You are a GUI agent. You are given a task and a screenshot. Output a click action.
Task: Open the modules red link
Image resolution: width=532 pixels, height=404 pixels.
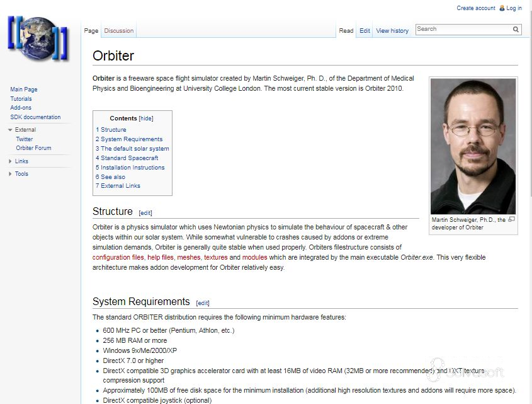coord(255,258)
